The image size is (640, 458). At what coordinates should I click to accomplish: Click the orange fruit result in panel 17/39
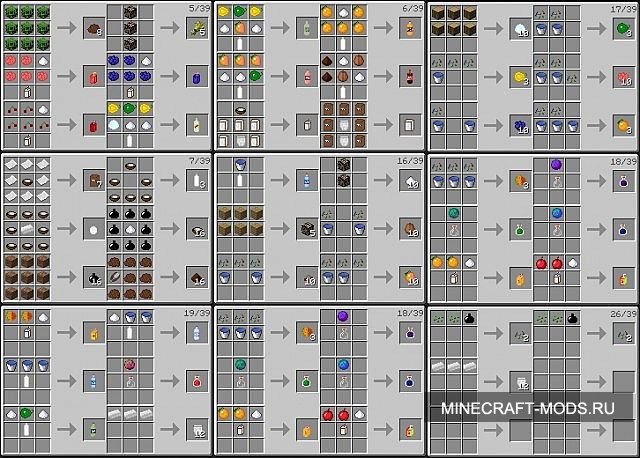[623, 125]
